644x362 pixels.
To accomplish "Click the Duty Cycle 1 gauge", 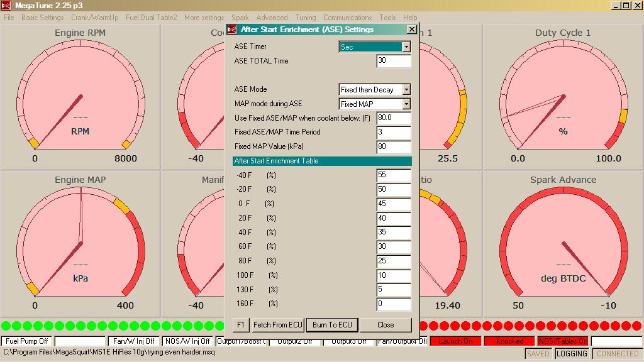I will coord(563,97).
